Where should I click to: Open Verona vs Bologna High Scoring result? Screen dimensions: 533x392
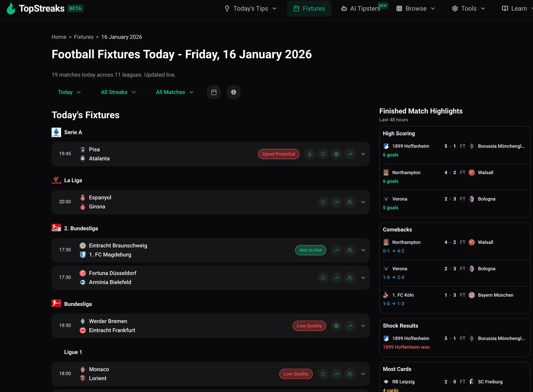pos(455,203)
